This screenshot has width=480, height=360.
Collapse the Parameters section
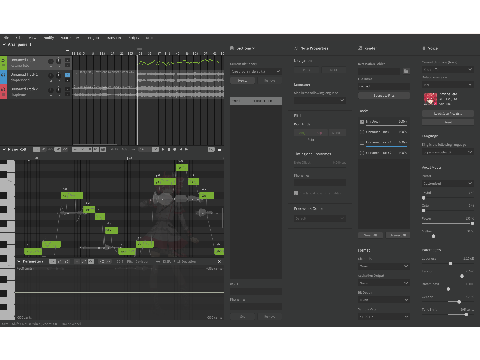(x=19, y=262)
